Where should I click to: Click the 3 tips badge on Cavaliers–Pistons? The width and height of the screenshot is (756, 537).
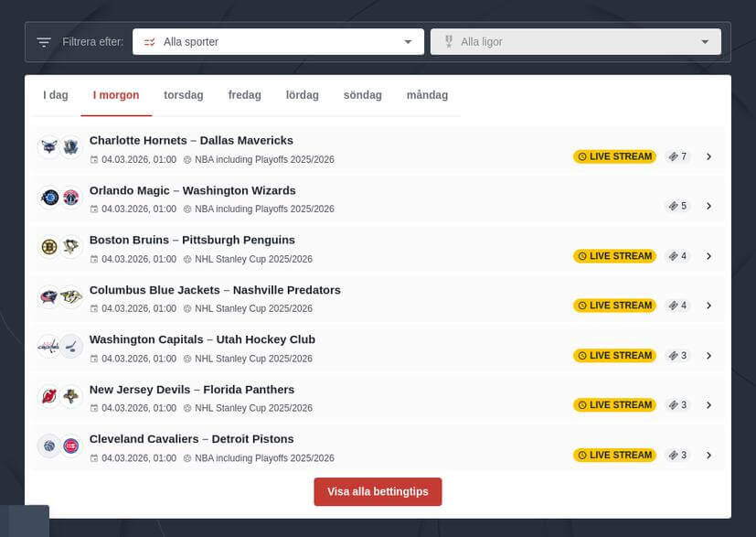coord(677,455)
